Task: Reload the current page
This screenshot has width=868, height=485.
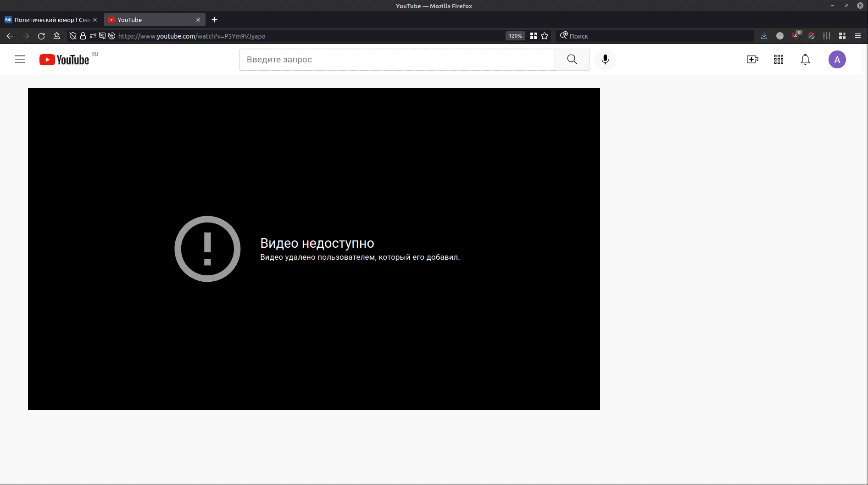Action: [41, 36]
